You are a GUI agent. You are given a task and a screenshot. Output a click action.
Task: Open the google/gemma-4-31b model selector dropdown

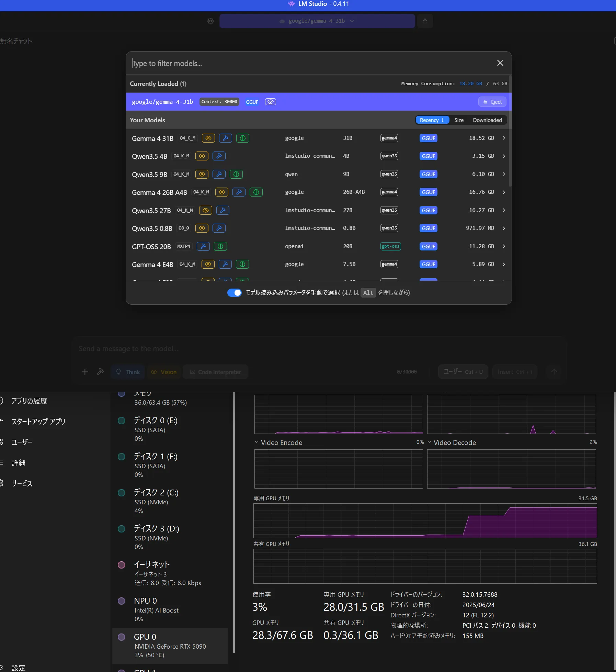[317, 21]
